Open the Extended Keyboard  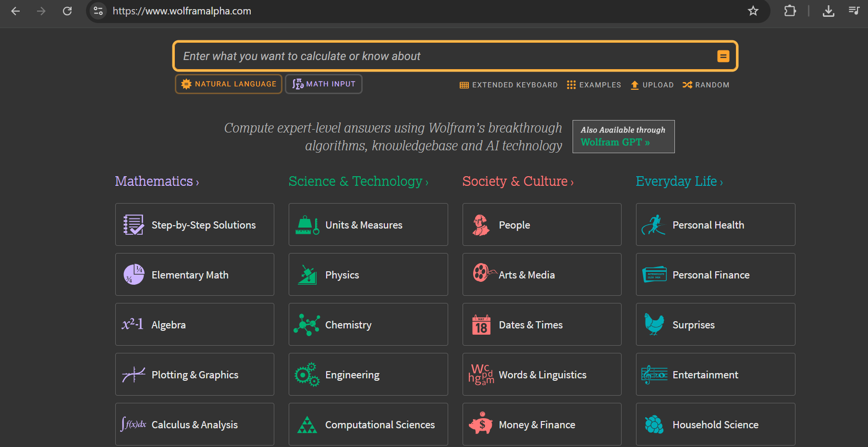point(509,85)
